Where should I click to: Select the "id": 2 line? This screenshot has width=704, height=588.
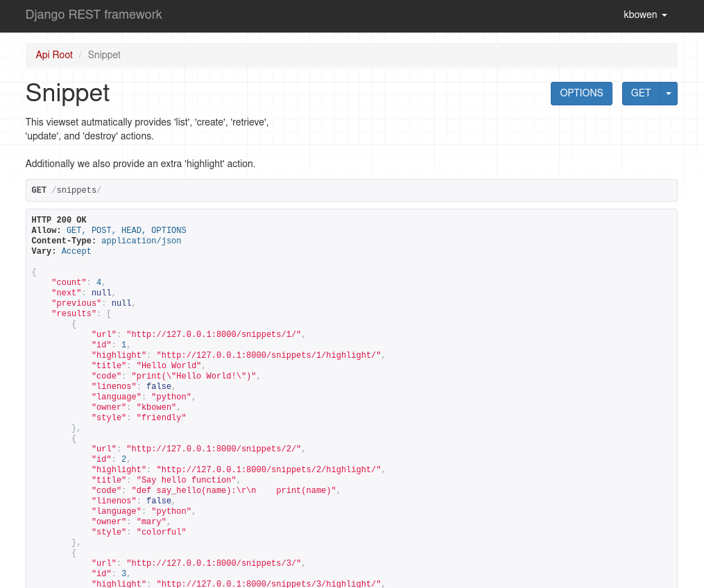110,459
